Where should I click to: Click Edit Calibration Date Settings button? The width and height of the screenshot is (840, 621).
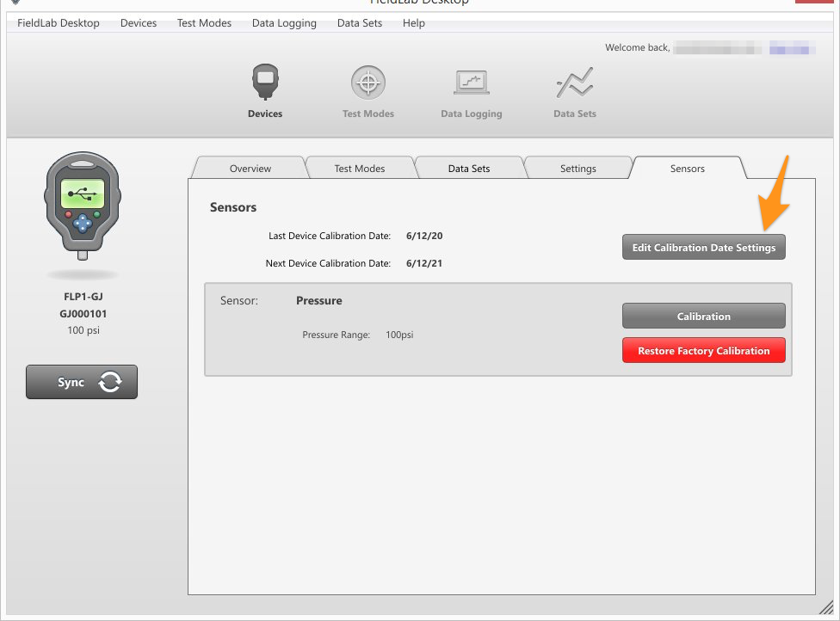[x=704, y=248]
